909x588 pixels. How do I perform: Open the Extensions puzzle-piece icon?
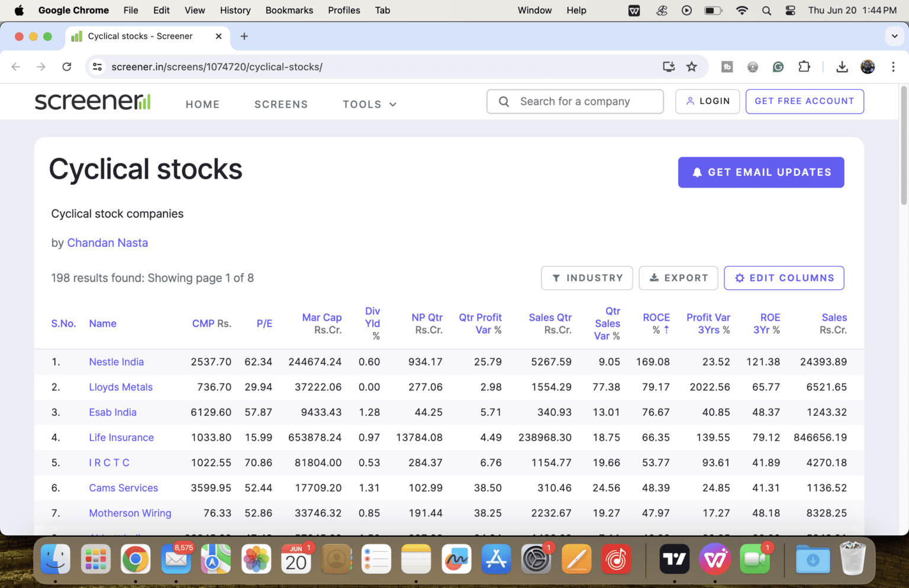click(x=804, y=66)
